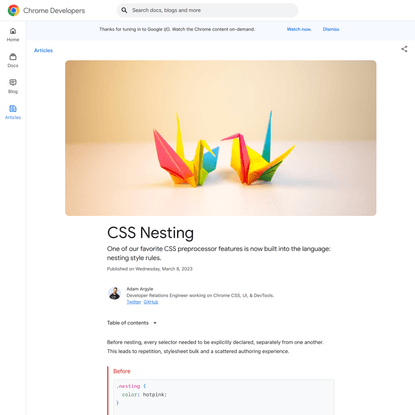This screenshot has height=415, width=415.
Task: Click the Developer Relations Engineer description
Action: 200,295
